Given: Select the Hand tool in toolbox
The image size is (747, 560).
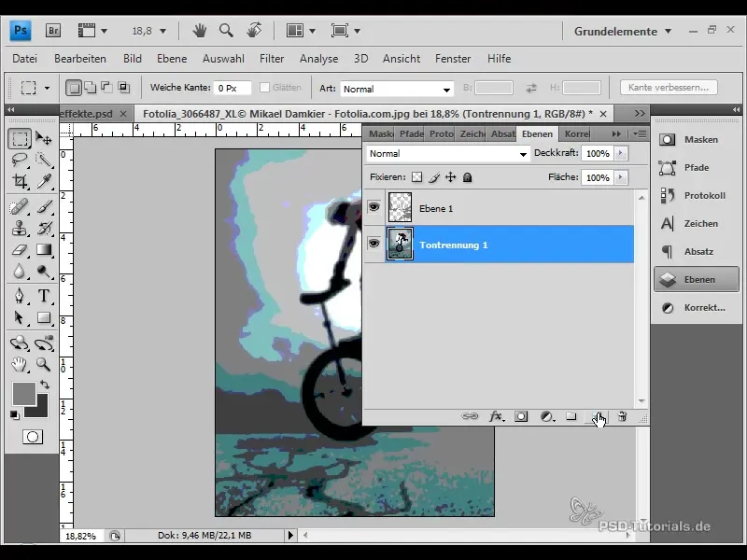Looking at the screenshot, I should [20, 365].
